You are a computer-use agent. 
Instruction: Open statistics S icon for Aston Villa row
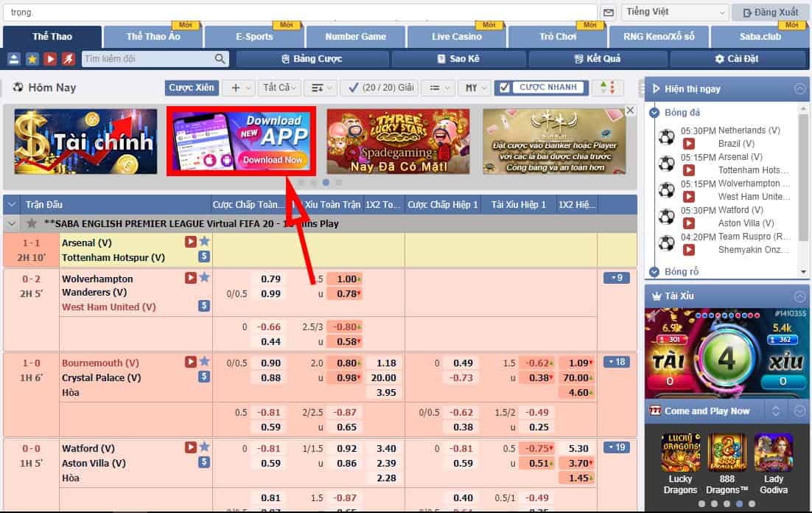click(x=204, y=461)
